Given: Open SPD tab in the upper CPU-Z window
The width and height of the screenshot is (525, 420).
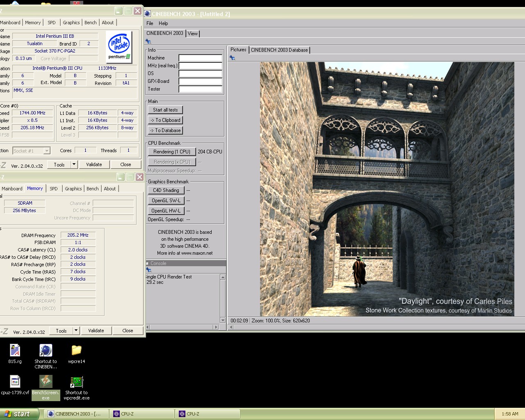Looking at the screenshot, I should point(52,23).
